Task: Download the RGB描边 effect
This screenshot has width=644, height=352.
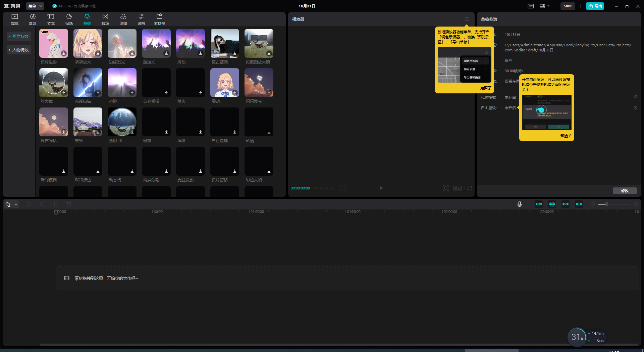Action: [98, 171]
